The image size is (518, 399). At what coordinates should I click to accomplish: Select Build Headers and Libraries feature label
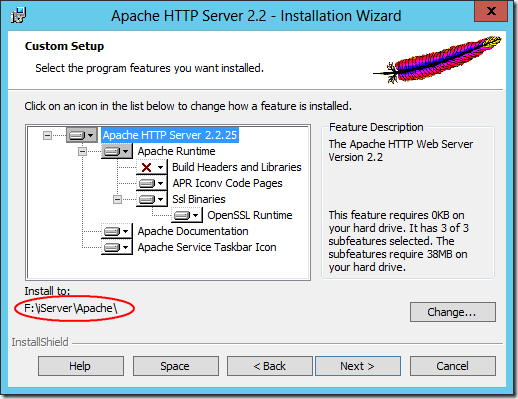click(x=237, y=167)
